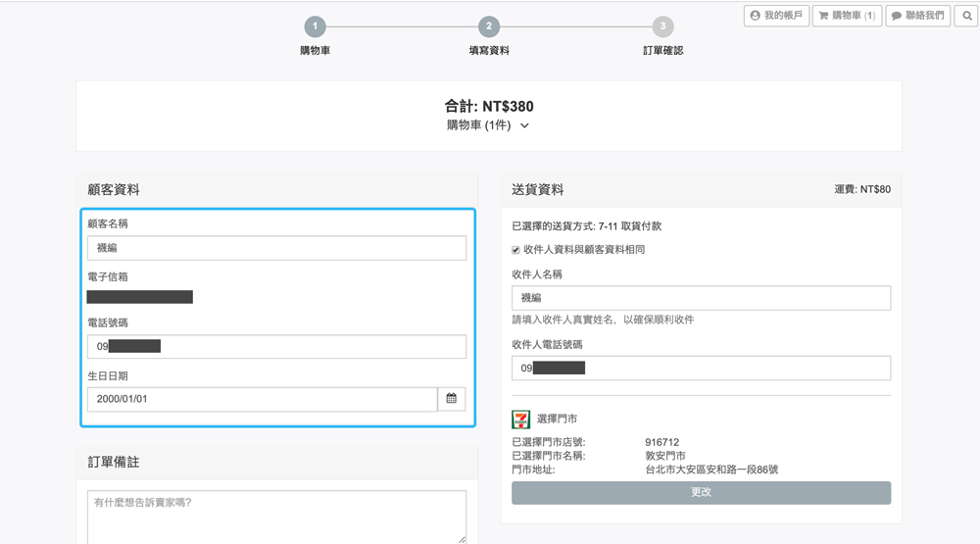Click the 生日日期 date field
Viewport: 980px width, 544px height.
[x=263, y=399]
